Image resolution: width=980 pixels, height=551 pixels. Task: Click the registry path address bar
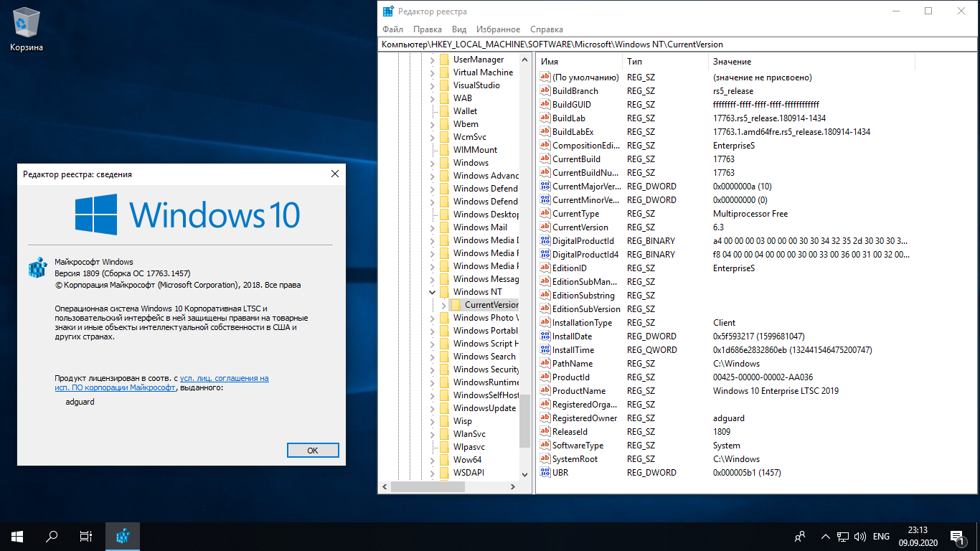point(678,44)
